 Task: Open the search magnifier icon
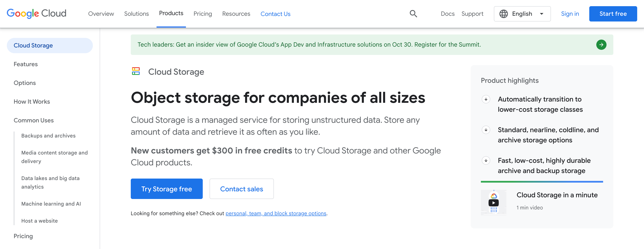click(413, 14)
